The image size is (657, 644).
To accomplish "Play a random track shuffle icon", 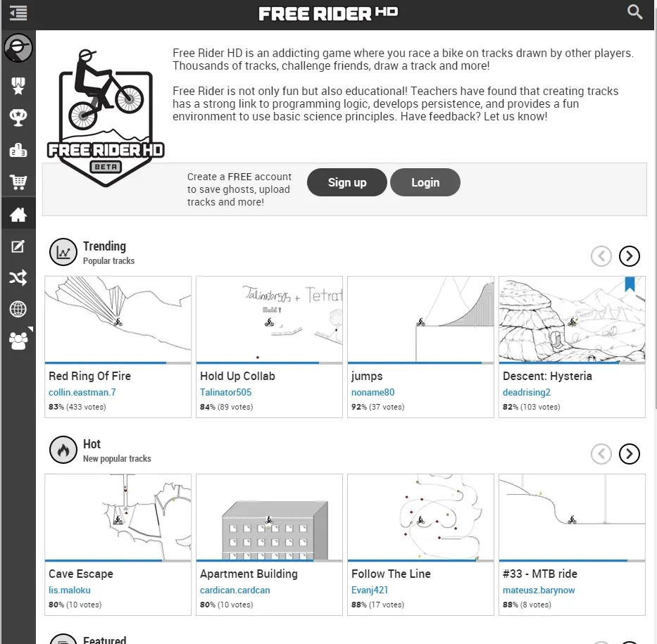I will pyautogui.click(x=18, y=278).
